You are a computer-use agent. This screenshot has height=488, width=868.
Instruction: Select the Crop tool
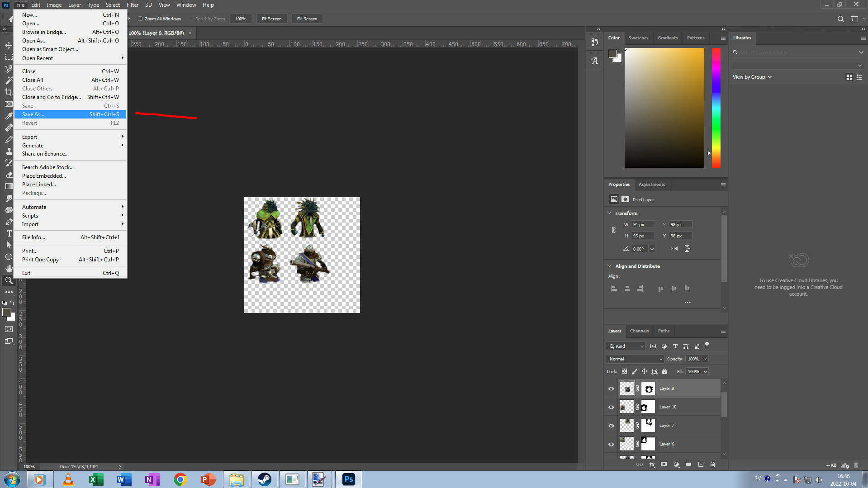point(9,92)
